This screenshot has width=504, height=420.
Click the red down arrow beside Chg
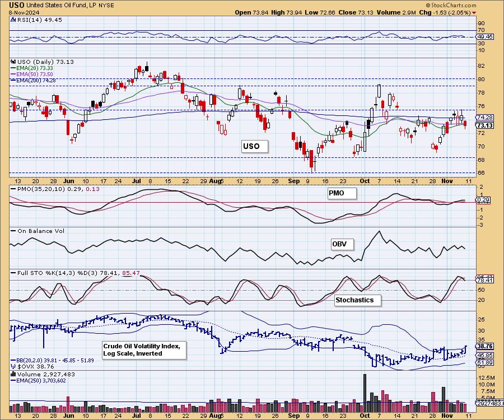point(474,12)
